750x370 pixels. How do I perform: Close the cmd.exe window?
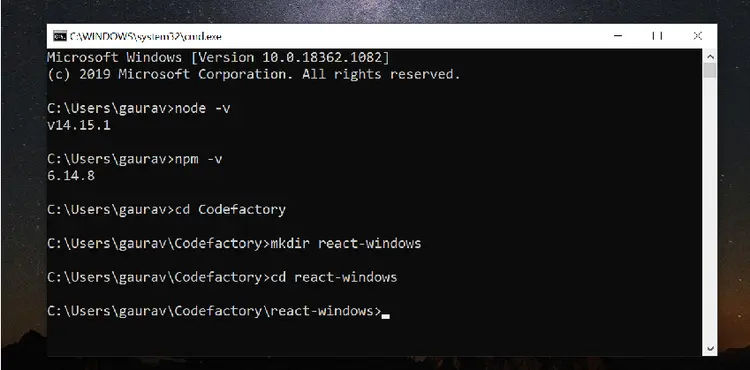click(697, 36)
